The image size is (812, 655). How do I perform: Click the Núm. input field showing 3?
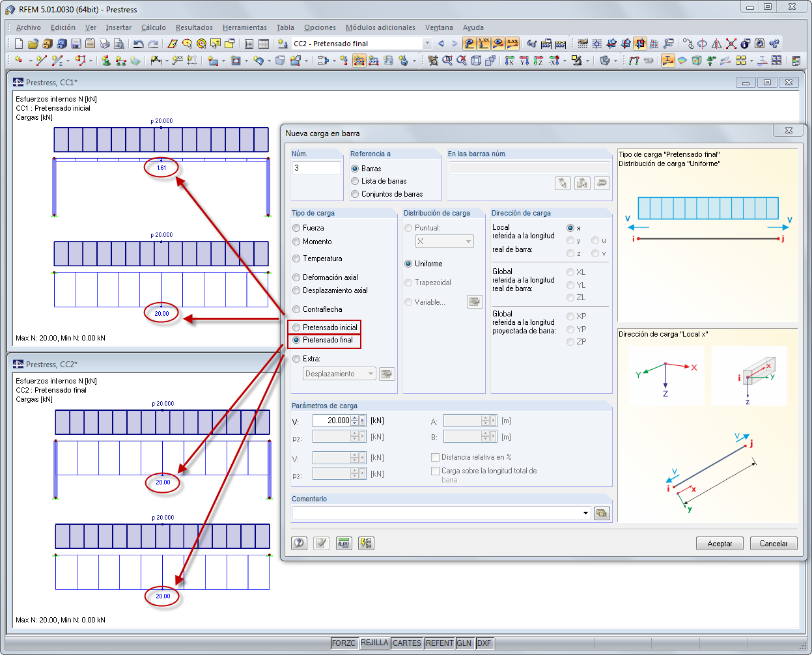tap(316, 168)
